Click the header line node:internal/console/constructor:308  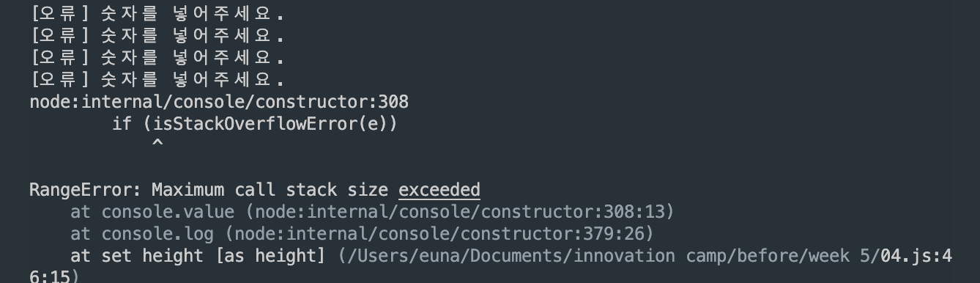(x=219, y=101)
